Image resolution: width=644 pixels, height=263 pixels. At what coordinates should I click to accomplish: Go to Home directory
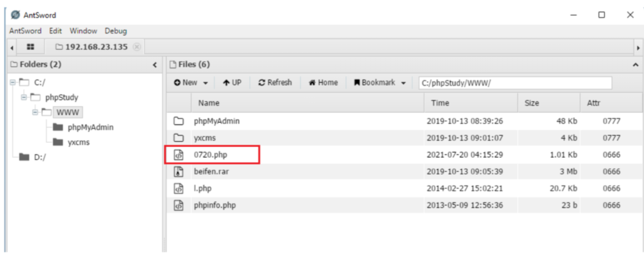(323, 82)
